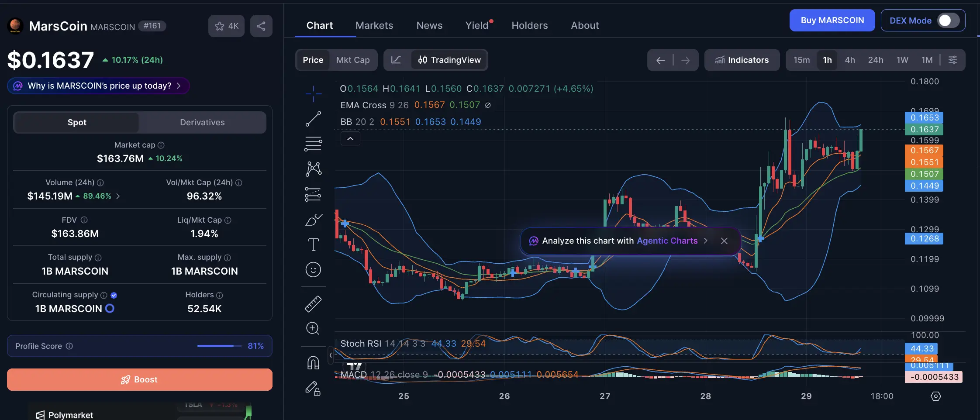
Task: Select the text annotation tool
Action: [313, 244]
